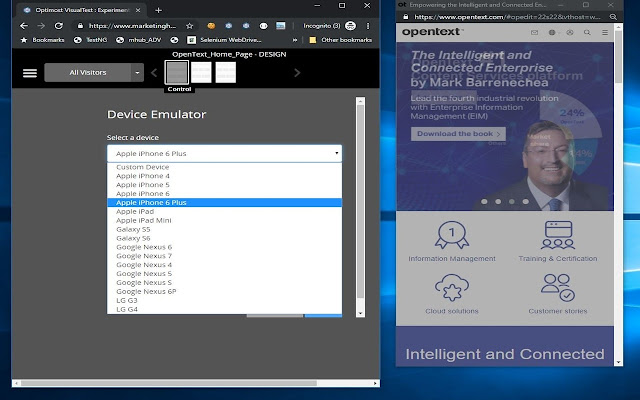640x400 pixels.
Task: Select the second variant thumbnail
Action: click(201, 72)
